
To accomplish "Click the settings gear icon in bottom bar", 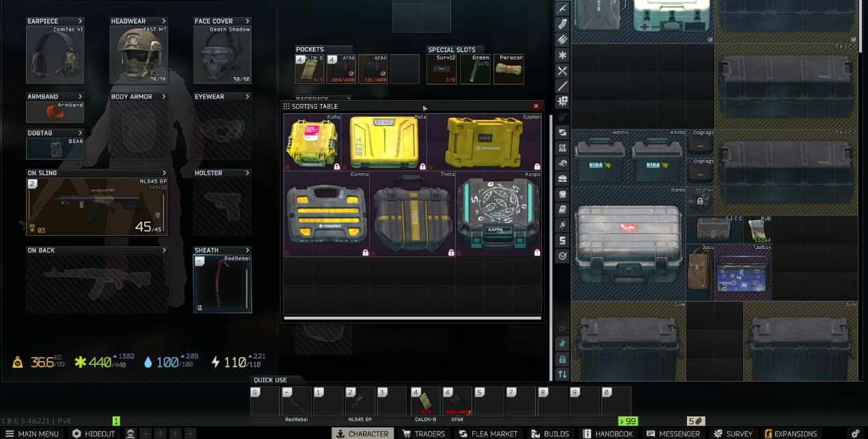I will 855,434.
